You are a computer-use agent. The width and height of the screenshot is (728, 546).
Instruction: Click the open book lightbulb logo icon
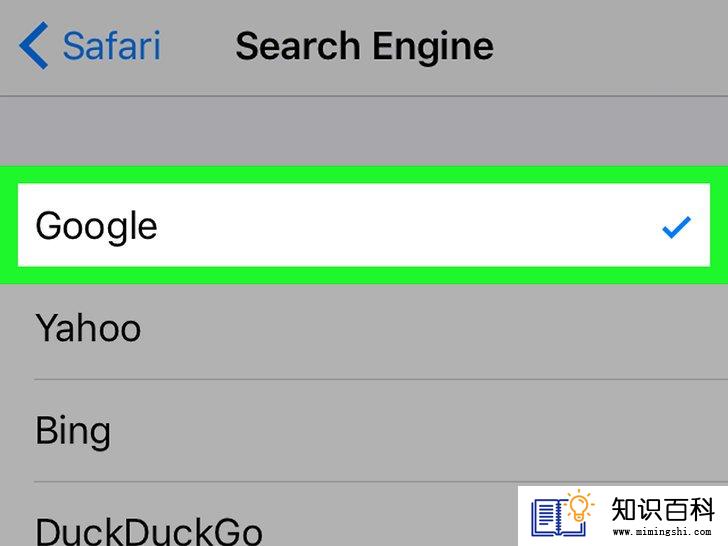[563, 514]
